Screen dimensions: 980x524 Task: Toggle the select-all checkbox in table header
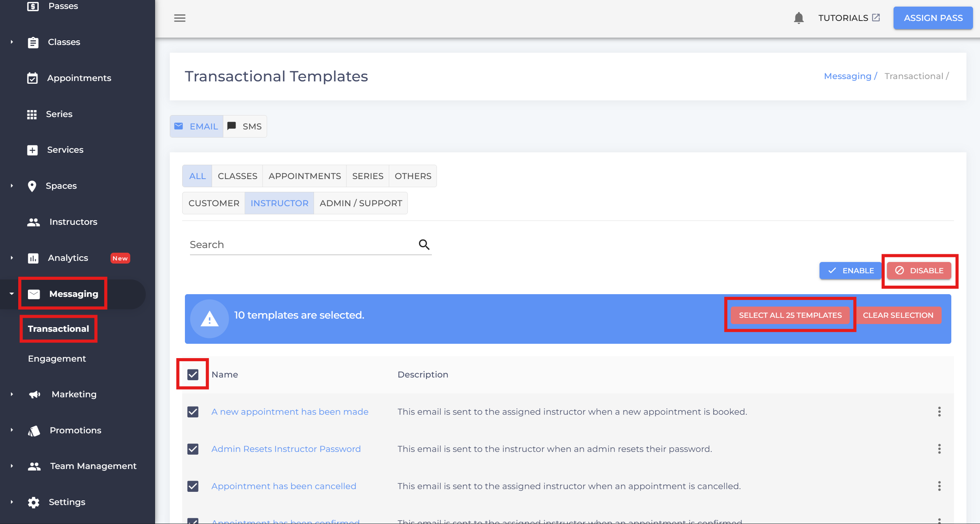click(193, 374)
